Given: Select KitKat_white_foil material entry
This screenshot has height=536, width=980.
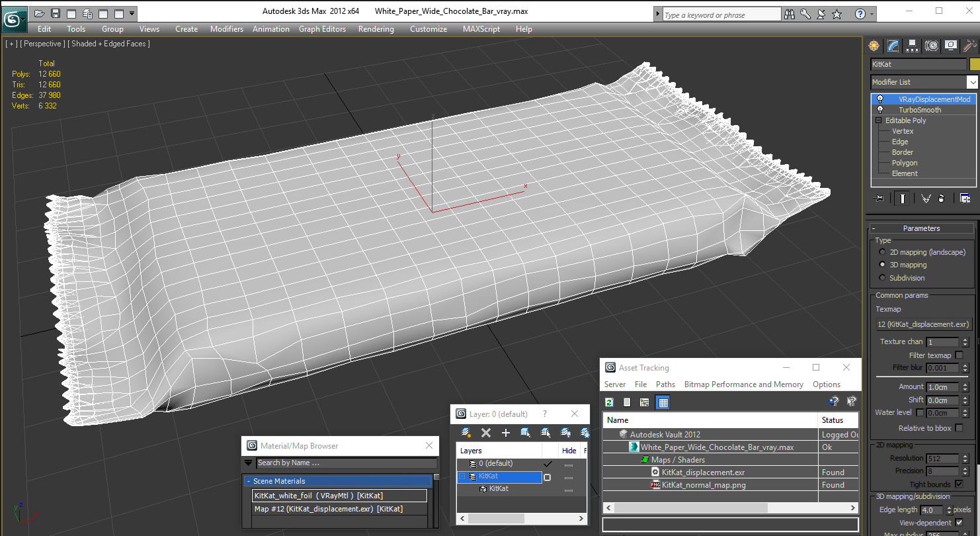Looking at the screenshot, I should [339, 496].
